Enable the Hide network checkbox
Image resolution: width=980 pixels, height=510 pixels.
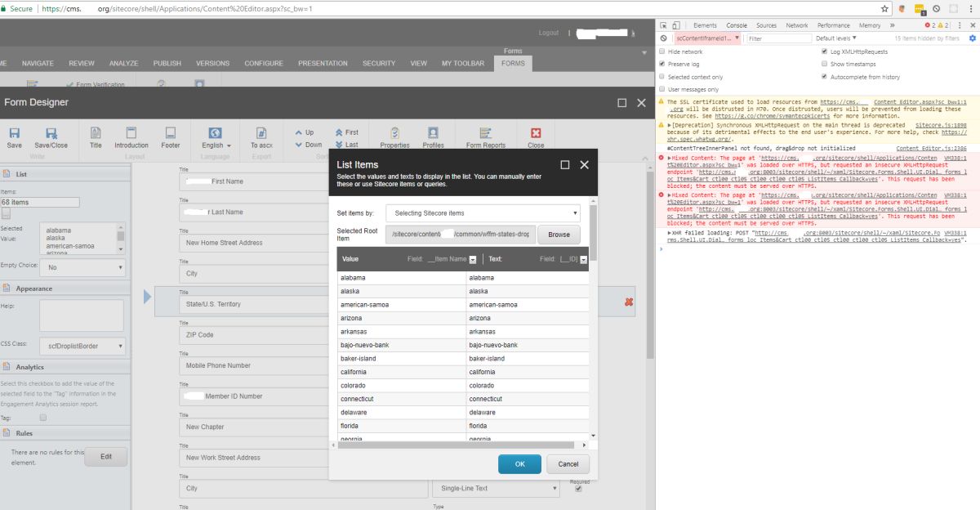pyautogui.click(x=662, y=51)
